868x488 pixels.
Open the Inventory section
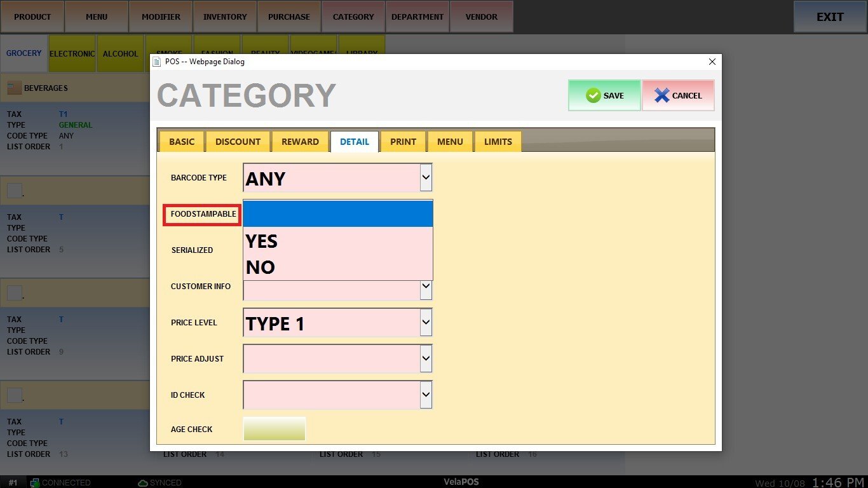tap(225, 17)
